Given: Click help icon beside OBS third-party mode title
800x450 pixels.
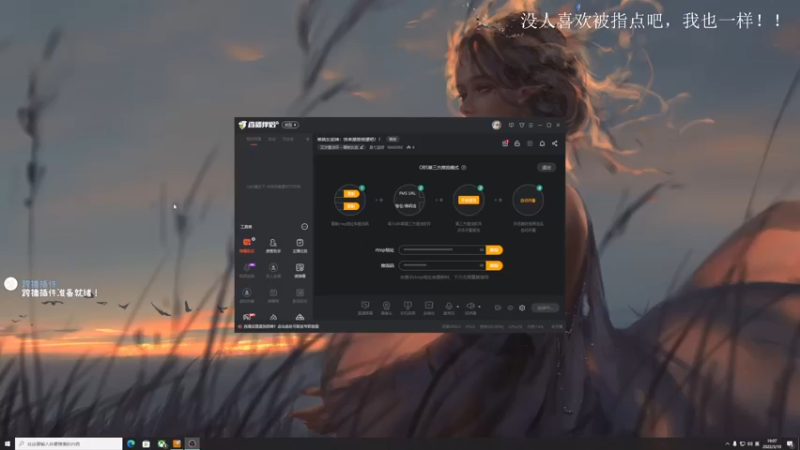Looking at the screenshot, I should tap(464, 167).
